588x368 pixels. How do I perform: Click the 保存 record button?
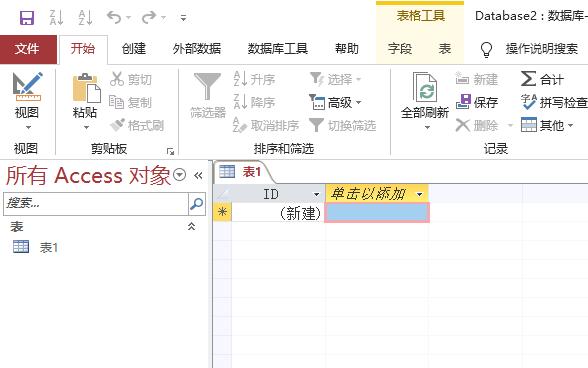(x=477, y=102)
